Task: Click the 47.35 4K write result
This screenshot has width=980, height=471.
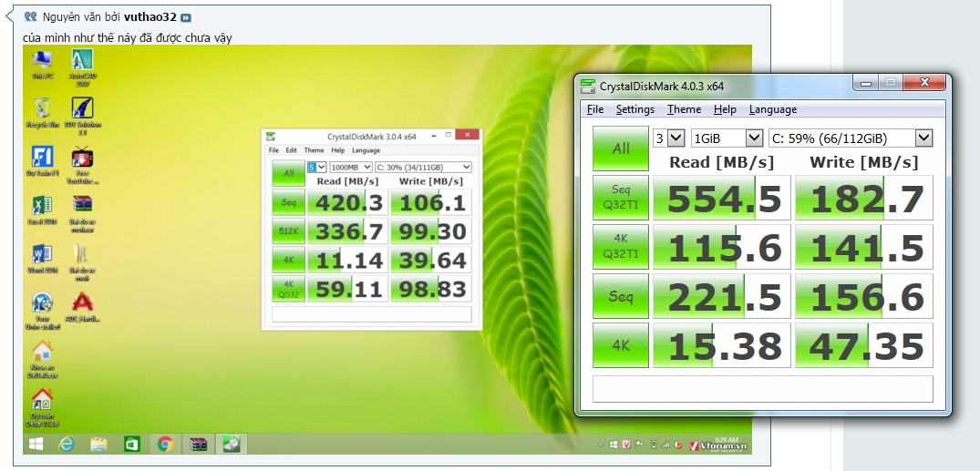Action: tap(863, 345)
